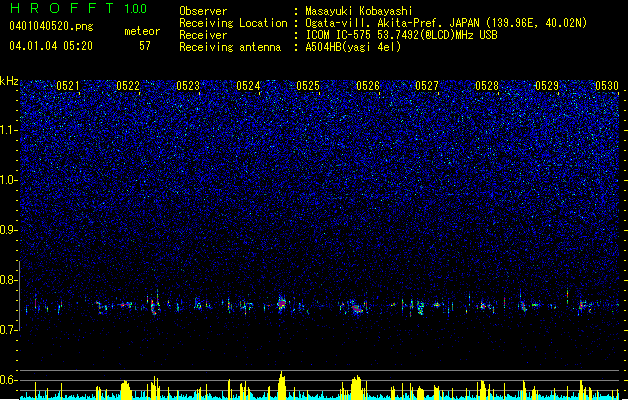Click the 0528 time marker
629x400 pixels.
[487, 86]
